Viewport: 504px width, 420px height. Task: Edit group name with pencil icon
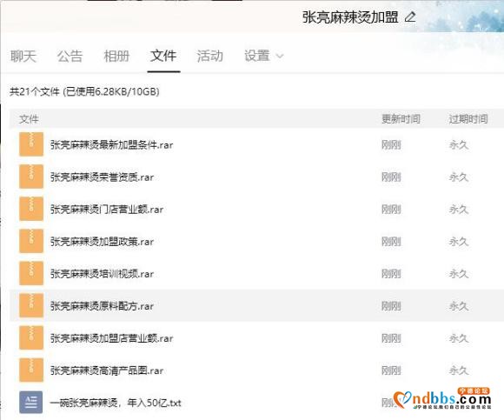[410, 17]
